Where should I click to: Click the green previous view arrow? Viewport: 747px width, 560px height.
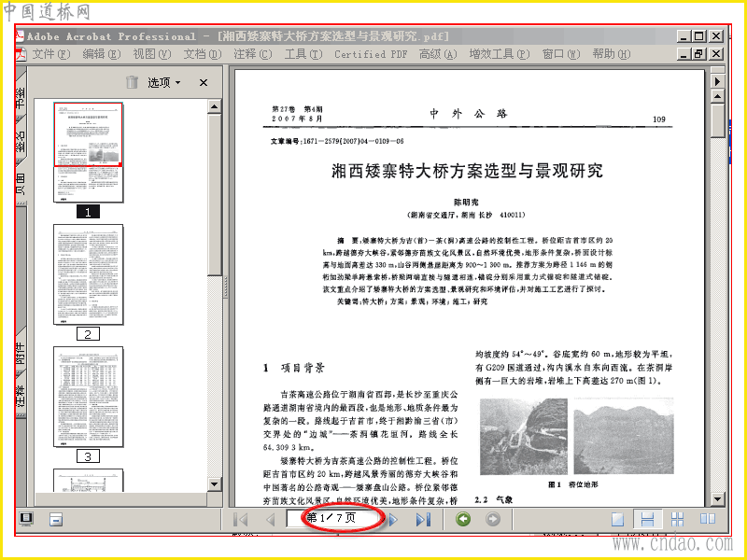pyautogui.click(x=463, y=519)
